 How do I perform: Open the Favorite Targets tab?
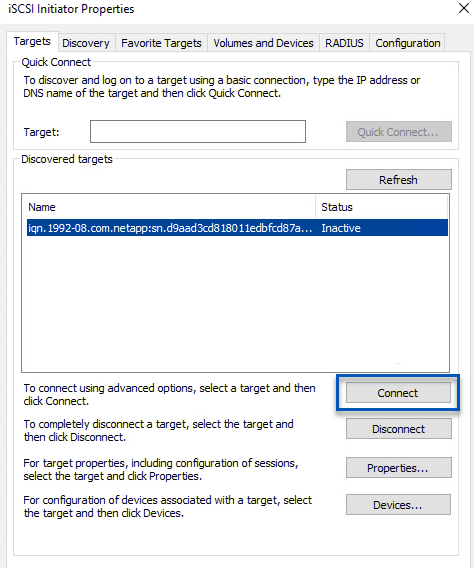click(x=161, y=43)
